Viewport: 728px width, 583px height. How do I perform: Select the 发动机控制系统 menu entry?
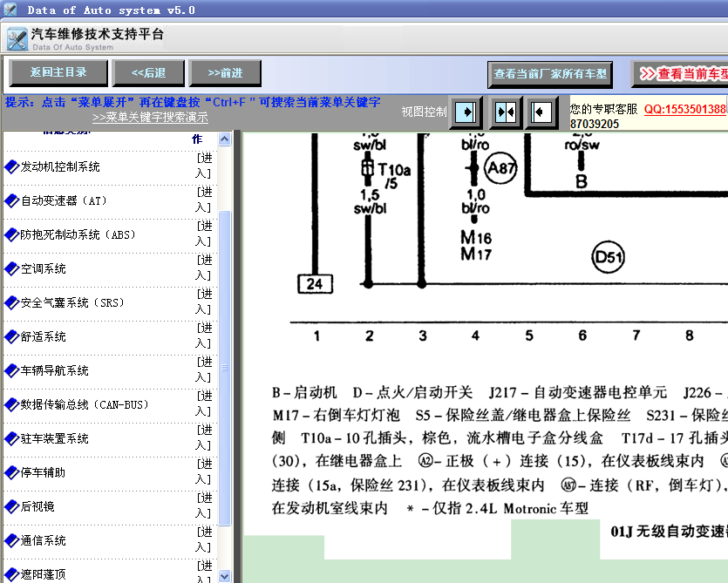coord(60,166)
